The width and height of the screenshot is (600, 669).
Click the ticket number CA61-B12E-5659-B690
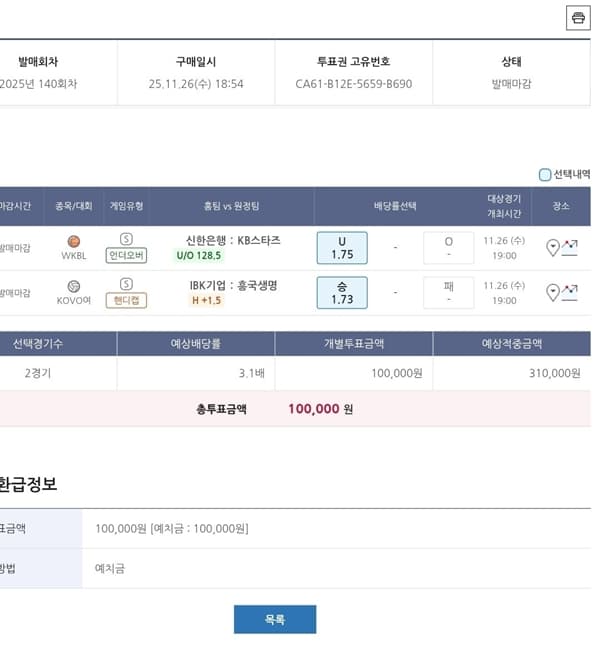point(353,84)
